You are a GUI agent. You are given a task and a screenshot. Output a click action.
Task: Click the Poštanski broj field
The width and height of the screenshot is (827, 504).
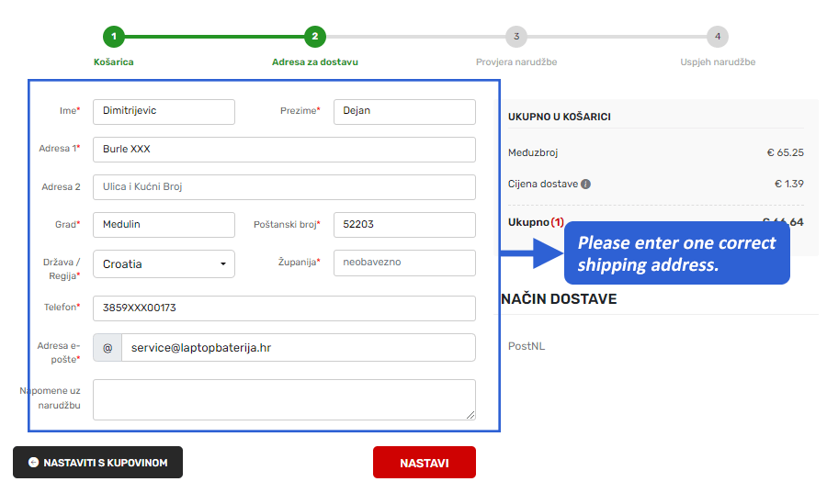[404, 225]
